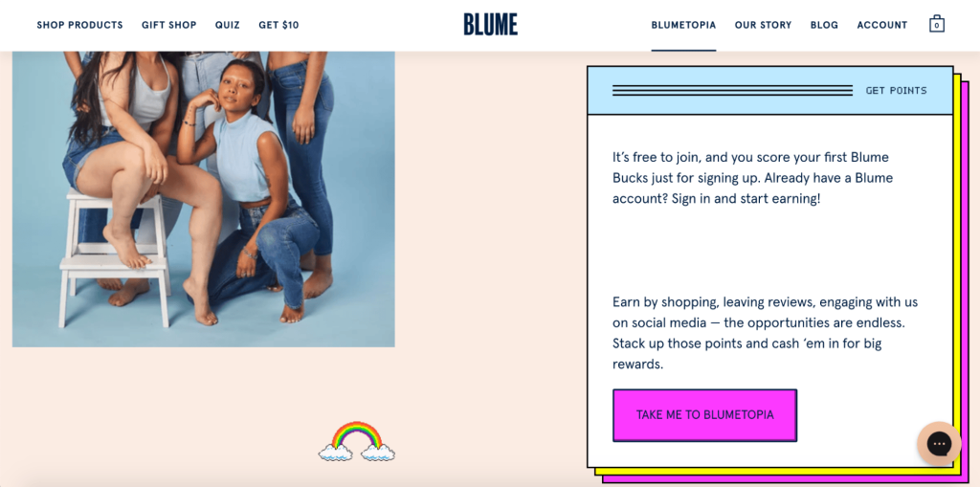Click the 'Earn by shopping' paragraph
The width and height of the screenshot is (980, 487).
coord(765,333)
